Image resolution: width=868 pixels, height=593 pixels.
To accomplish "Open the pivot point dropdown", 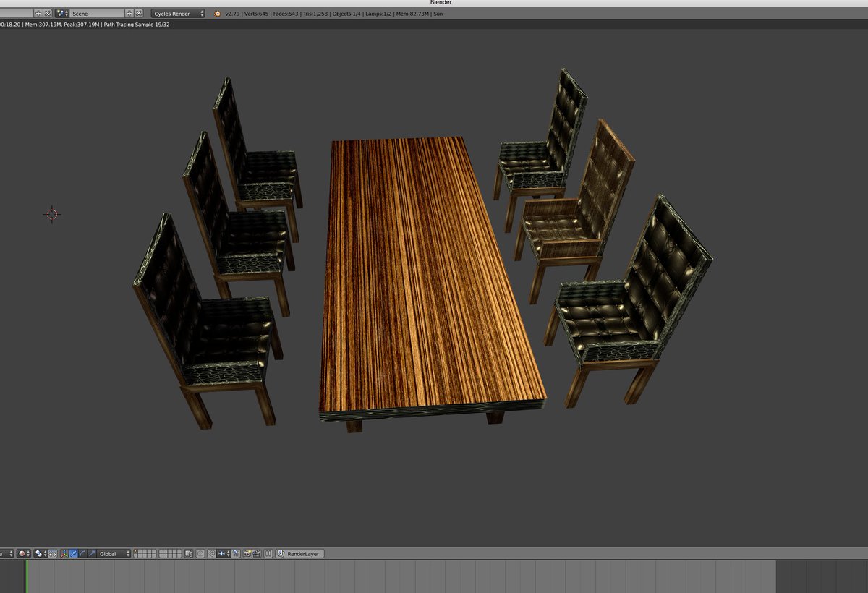I will [x=38, y=553].
